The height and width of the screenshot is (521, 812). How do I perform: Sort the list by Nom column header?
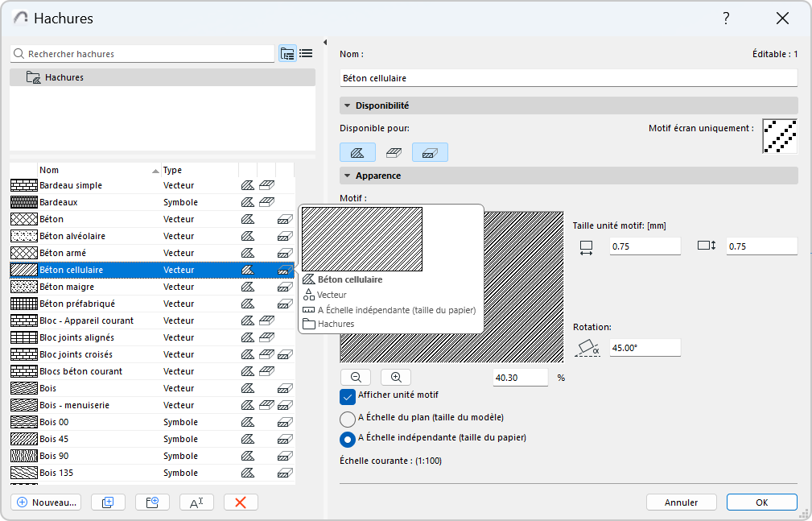click(97, 170)
